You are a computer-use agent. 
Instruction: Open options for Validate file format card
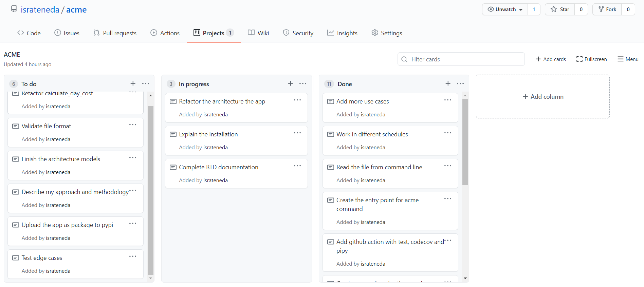[x=133, y=125]
